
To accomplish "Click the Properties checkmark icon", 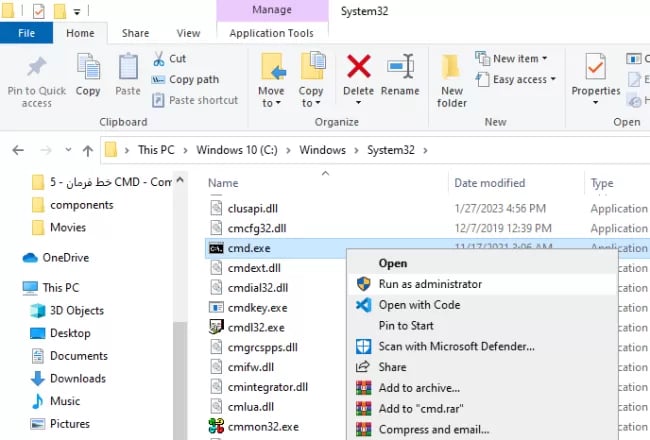I will pos(595,66).
